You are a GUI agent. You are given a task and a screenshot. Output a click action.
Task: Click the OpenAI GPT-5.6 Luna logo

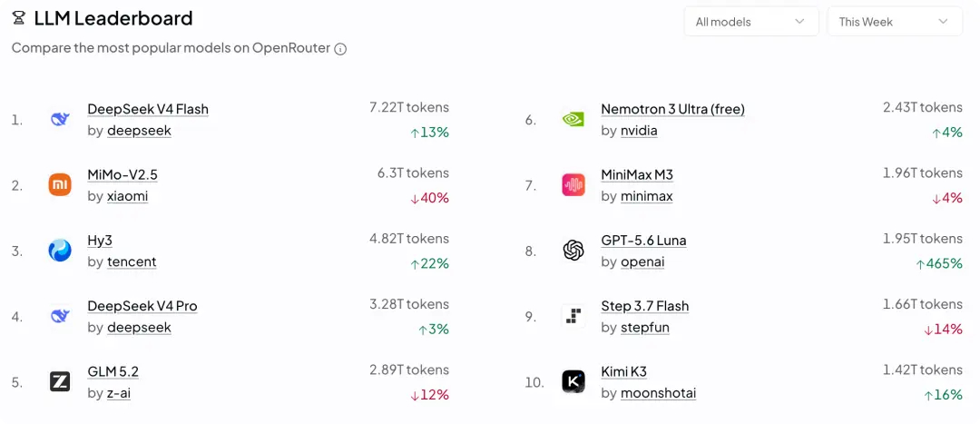573,251
